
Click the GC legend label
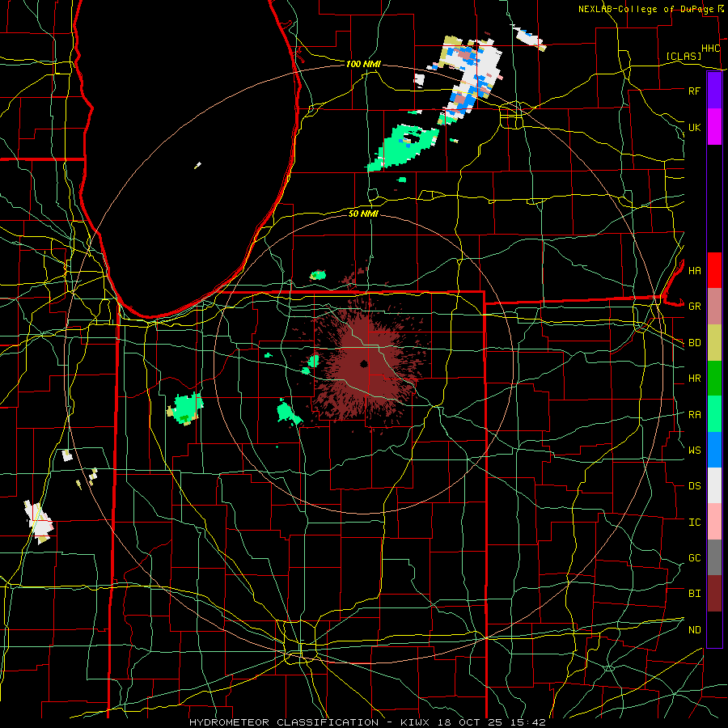coord(694,557)
